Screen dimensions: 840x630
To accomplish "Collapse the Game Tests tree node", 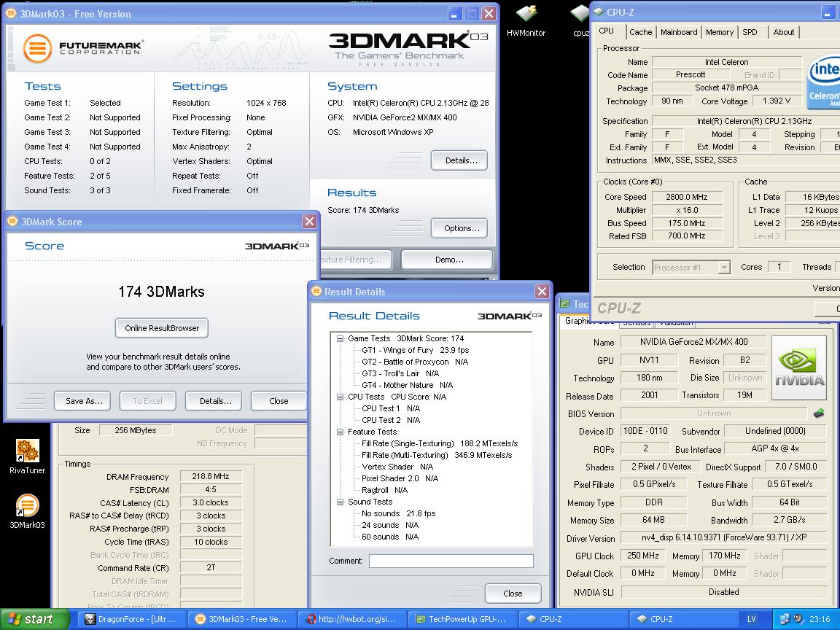I will click(x=340, y=338).
